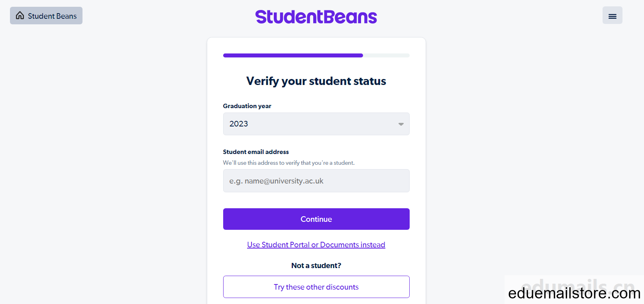This screenshot has height=304, width=644.
Task: Click the Student email address field
Action: click(x=316, y=181)
